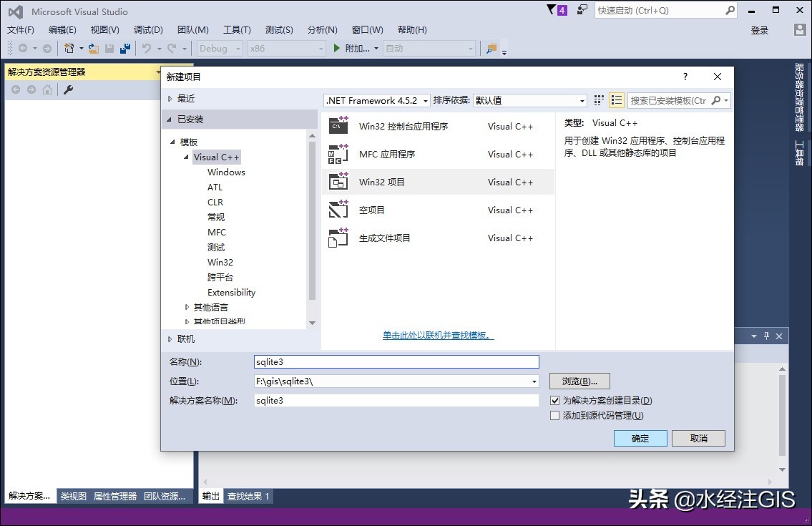Click the Open File toolbar icon
The width and height of the screenshot is (812, 526).
(94, 48)
